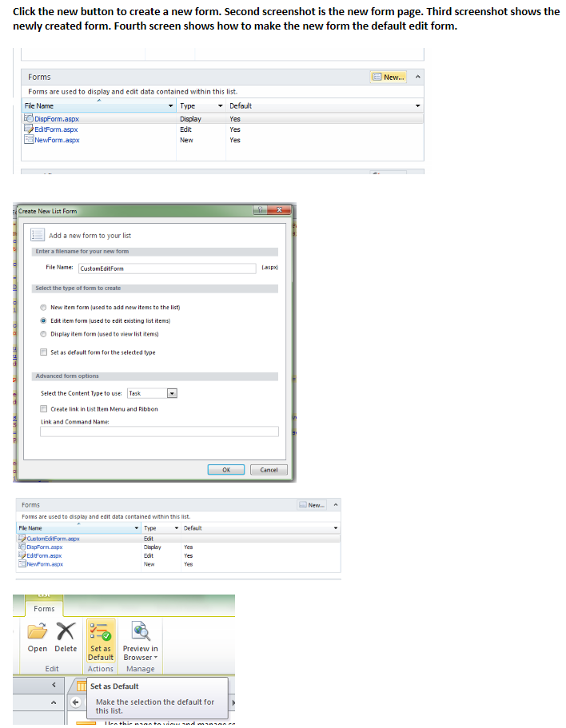Open Type column dropdown in second Forms table
Image resolution: width=566 pixels, height=728 pixels.
click(177, 528)
